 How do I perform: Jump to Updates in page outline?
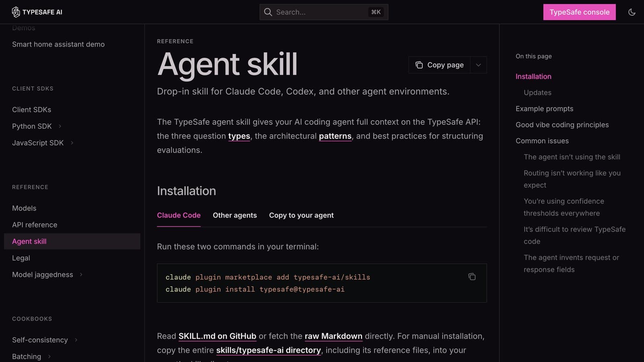[537, 93]
